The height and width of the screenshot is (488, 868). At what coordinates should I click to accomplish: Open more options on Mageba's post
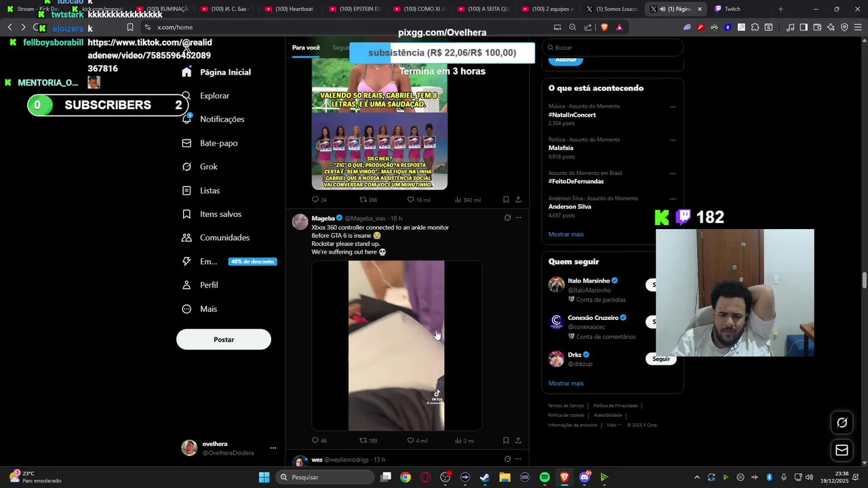coord(518,218)
